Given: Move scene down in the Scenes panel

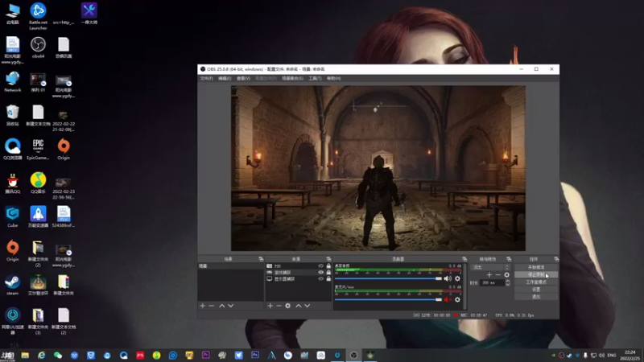Looking at the screenshot, I should 231,306.
